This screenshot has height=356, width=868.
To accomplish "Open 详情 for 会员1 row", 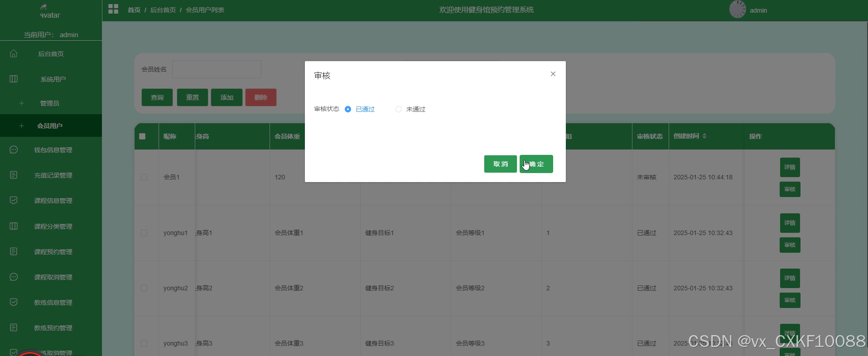I will pyautogui.click(x=790, y=167).
